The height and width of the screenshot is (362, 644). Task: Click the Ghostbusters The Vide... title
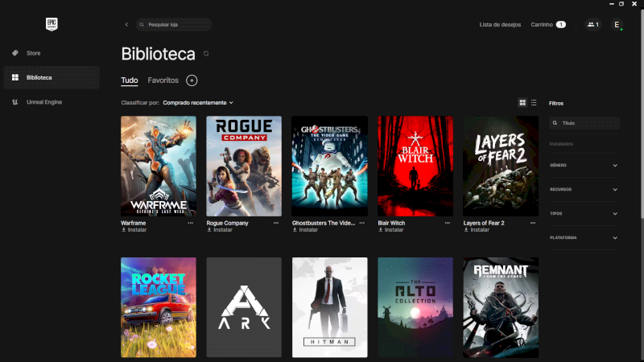[x=324, y=223]
